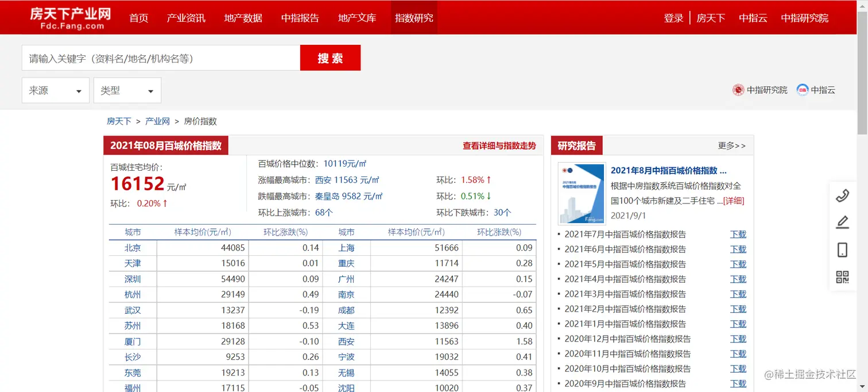Click the 登录 login link

[x=673, y=17]
